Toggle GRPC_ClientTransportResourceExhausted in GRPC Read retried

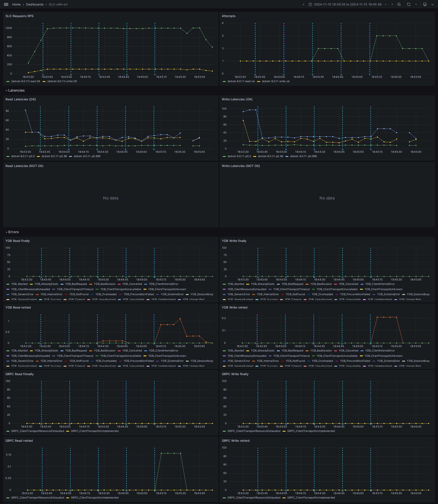(38, 498)
